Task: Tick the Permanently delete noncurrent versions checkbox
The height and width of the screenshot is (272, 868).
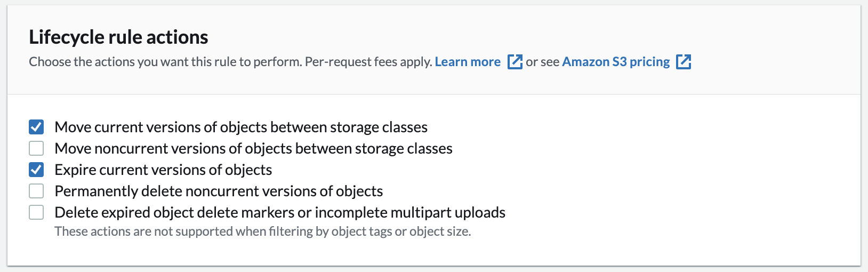Action: pos(36,191)
